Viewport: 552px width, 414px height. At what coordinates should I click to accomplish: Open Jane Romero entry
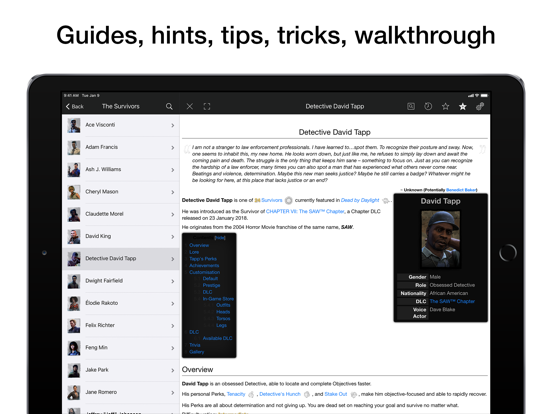click(121, 392)
